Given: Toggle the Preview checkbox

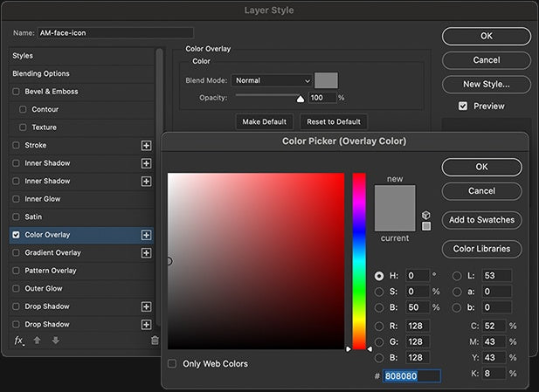Looking at the screenshot, I should [x=463, y=106].
